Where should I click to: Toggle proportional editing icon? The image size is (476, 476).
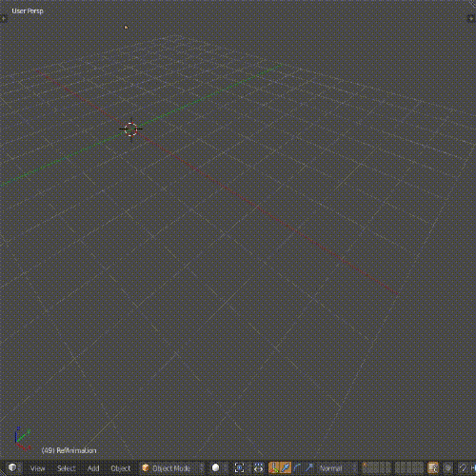tap(448, 468)
